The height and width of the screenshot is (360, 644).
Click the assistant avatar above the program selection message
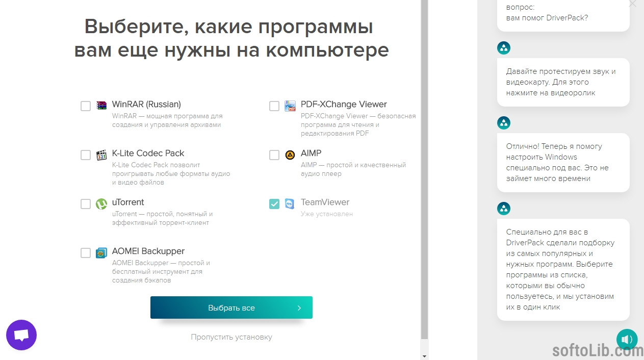(x=504, y=209)
